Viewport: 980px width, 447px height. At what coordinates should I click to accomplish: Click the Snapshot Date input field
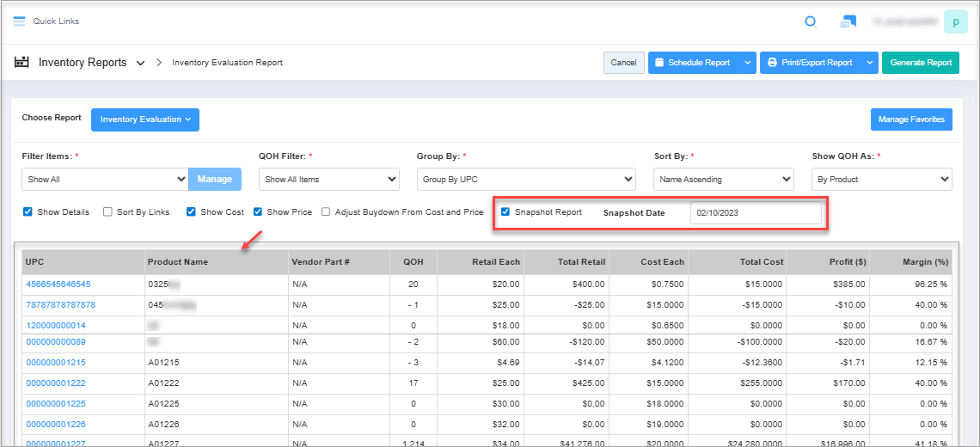tap(755, 213)
